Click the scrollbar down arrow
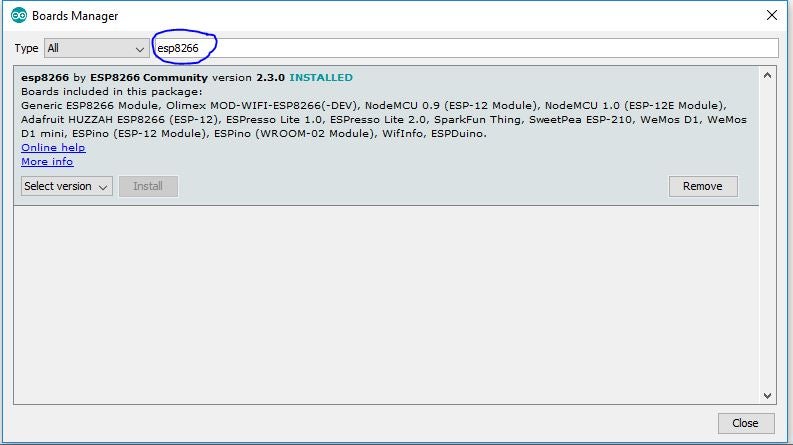The height and width of the screenshot is (445, 793). pos(768,395)
